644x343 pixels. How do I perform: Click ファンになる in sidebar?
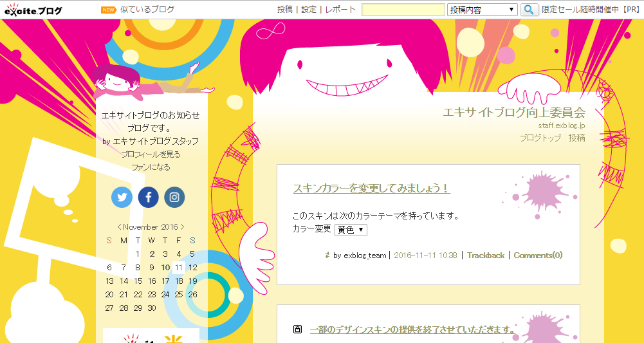[151, 167]
